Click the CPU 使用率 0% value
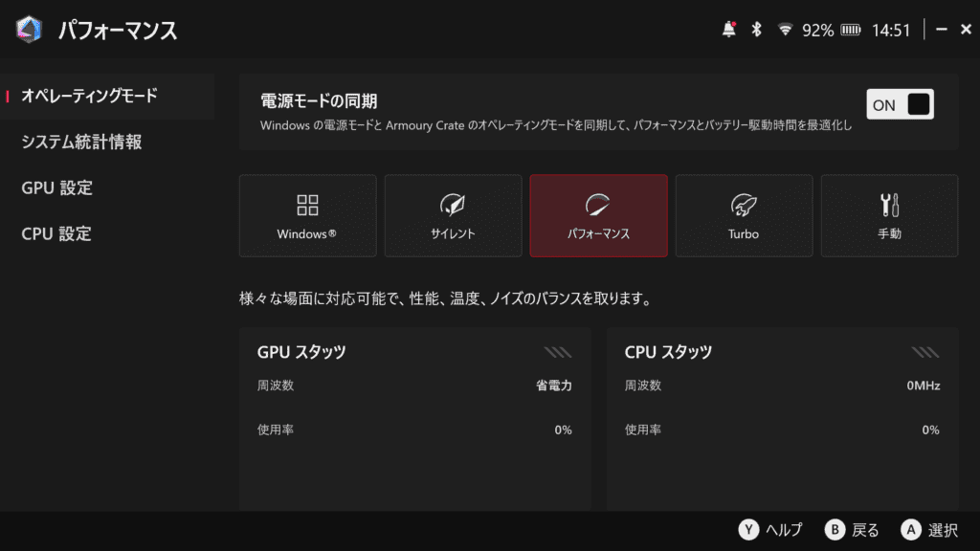Image resolution: width=980 pixels, height=551 pixels. [x=930, y=430]
